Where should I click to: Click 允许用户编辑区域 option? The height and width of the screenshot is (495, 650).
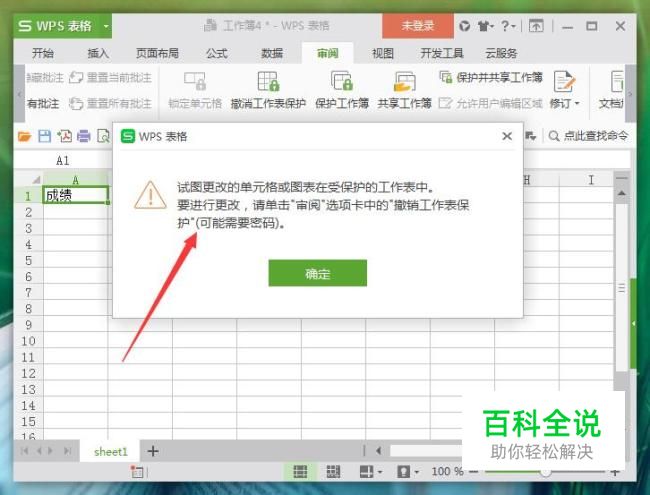click(x=491, y=103)
